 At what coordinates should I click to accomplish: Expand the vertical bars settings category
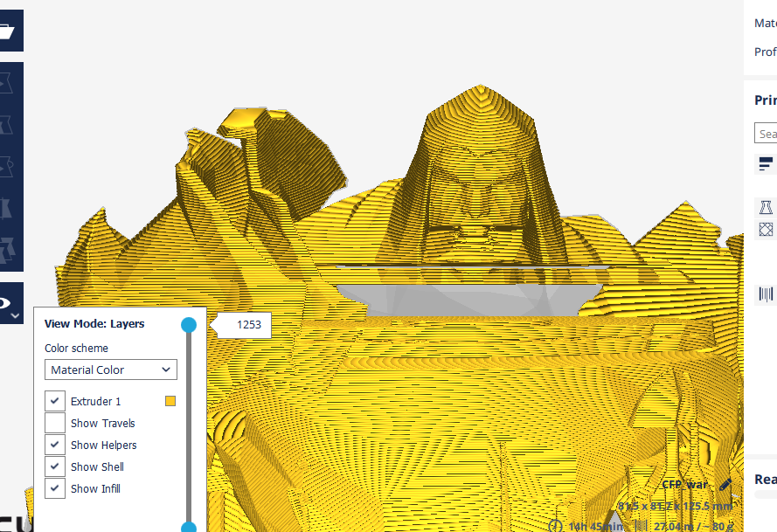point(766,294)
